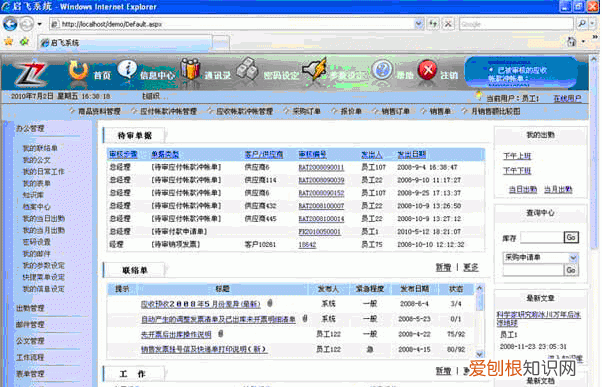Sort by 发出日期 column header
The width and height of the screenshot is (602, 387).
click(412, 154)
